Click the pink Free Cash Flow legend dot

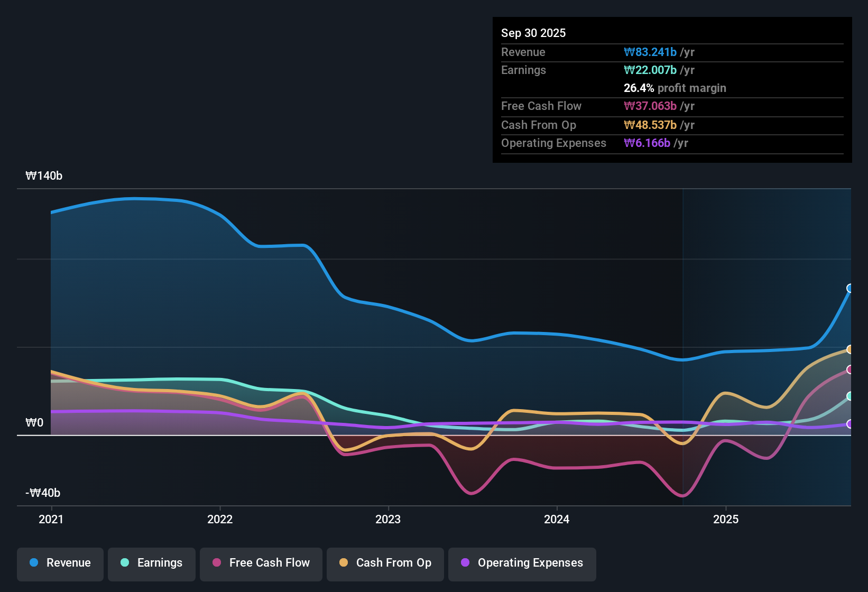point(217,562)
